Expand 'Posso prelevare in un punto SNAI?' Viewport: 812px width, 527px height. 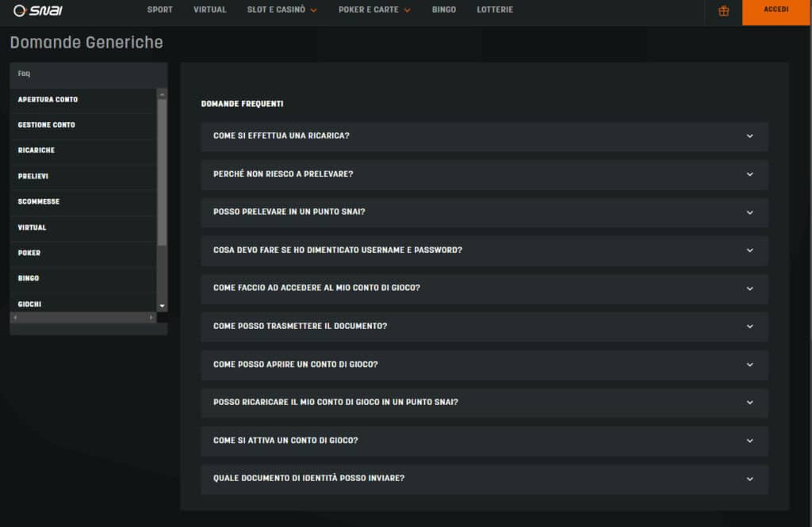click(x=484, y=212)
